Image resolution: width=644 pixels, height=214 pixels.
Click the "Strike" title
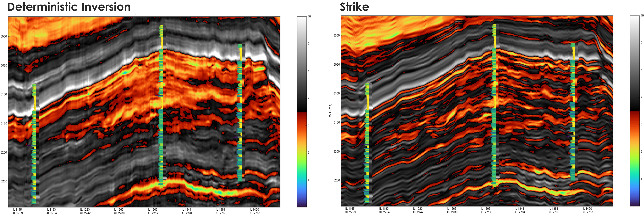[354, 7]
